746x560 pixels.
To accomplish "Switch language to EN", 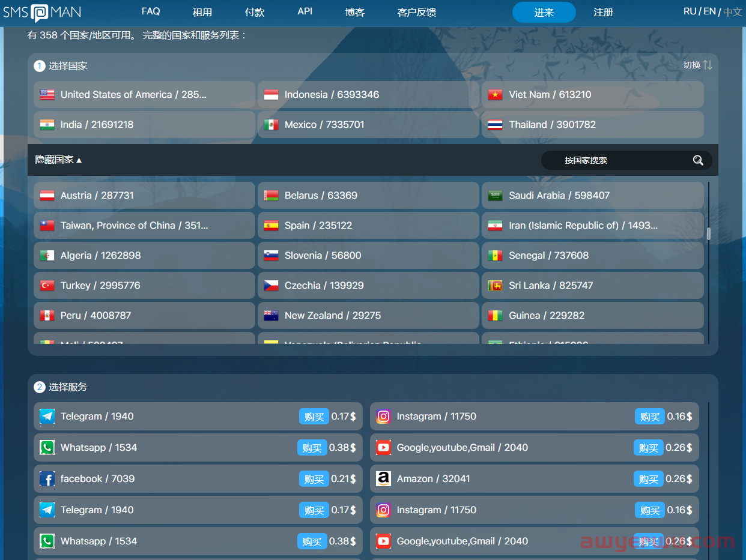I will (710, 11).
